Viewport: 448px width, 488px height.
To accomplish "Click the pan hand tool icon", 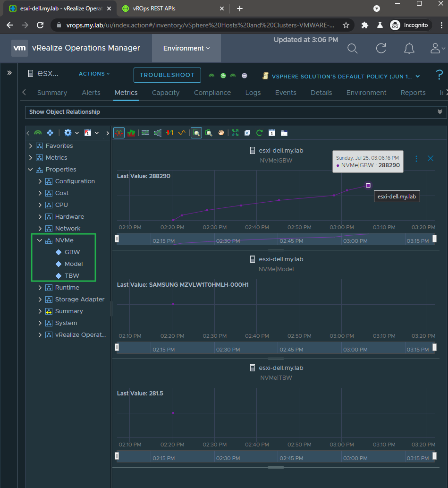I will click(221, 133).
